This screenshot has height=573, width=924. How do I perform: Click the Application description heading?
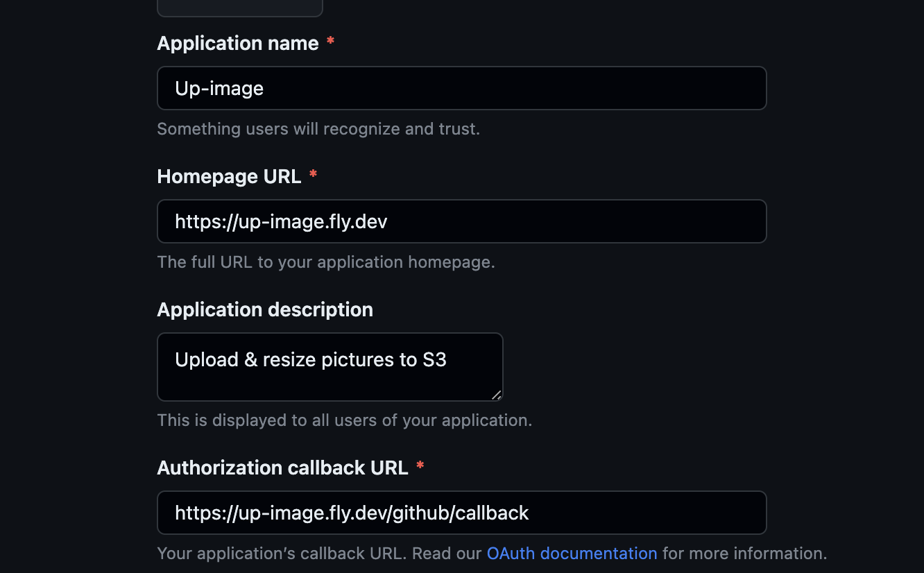point(265,309)
